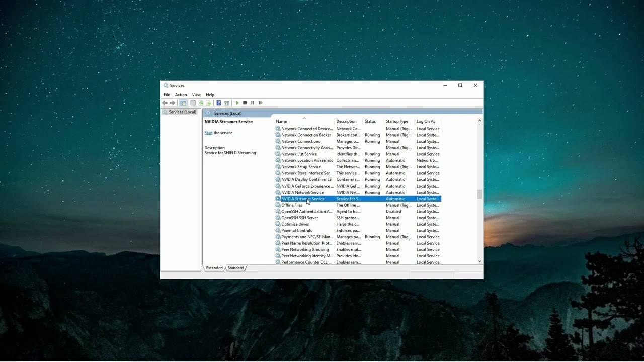Click the scroll up arrow of the services list

click(x=479, y=121)
